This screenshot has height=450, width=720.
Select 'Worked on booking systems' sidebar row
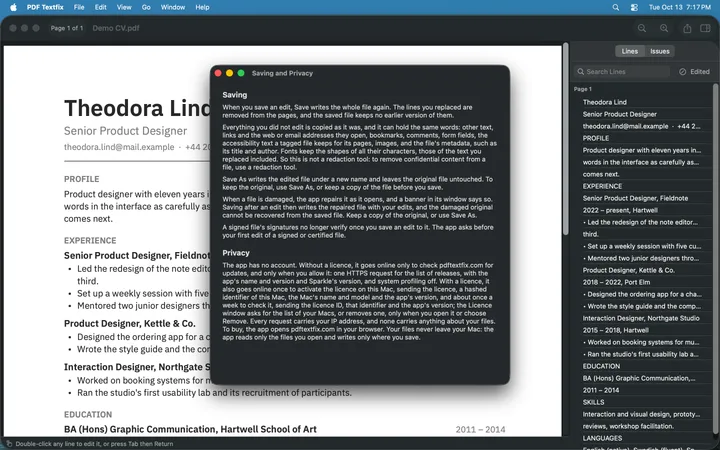click(x=643, y=342)
